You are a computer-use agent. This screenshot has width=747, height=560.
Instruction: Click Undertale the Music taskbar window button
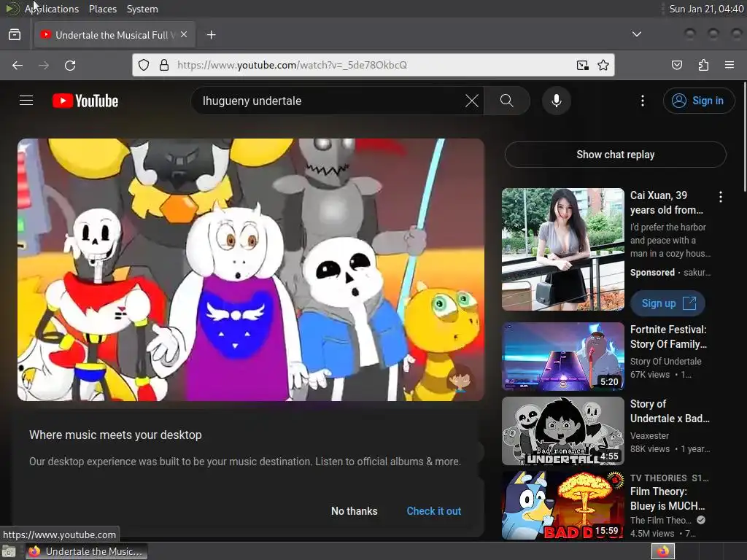pos(86,551)
